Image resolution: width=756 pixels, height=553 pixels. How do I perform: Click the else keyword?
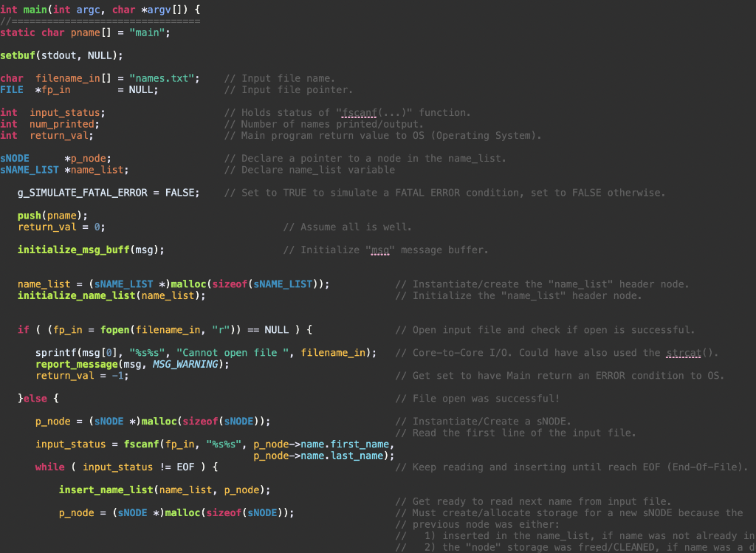click(35, 399)
